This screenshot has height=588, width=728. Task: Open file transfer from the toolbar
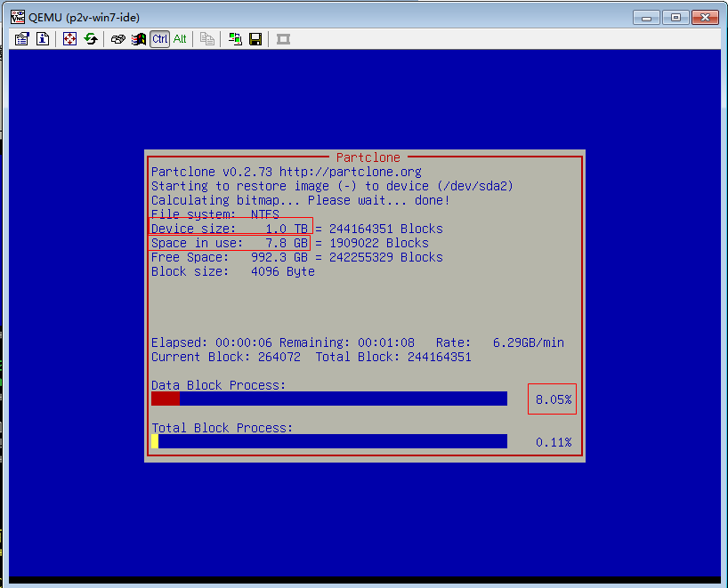207,39
